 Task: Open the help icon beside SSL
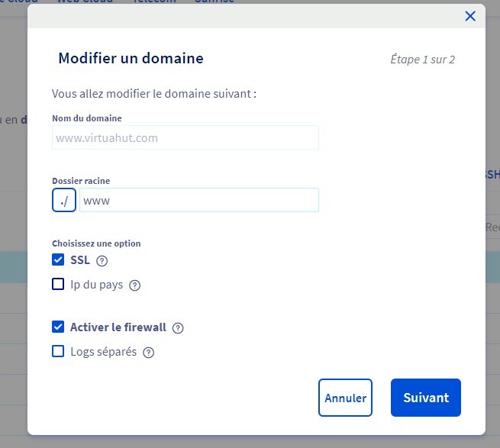pyautogui.click(x=102, y=260)
